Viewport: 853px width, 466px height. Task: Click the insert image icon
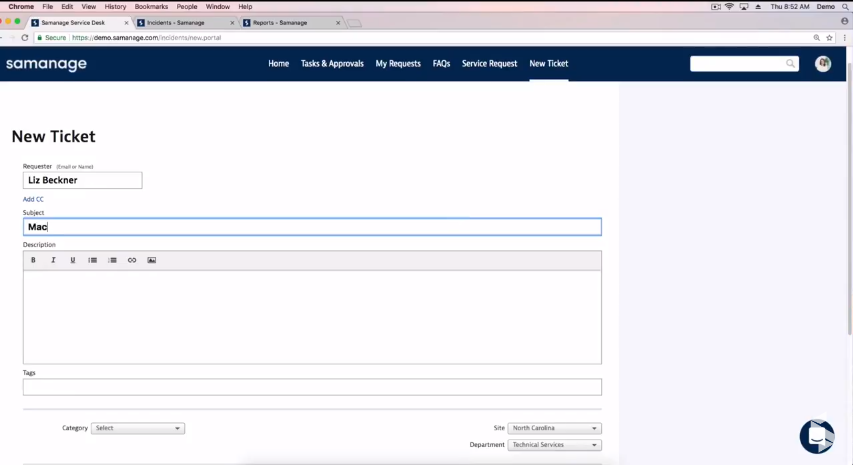tap(152, 260)
